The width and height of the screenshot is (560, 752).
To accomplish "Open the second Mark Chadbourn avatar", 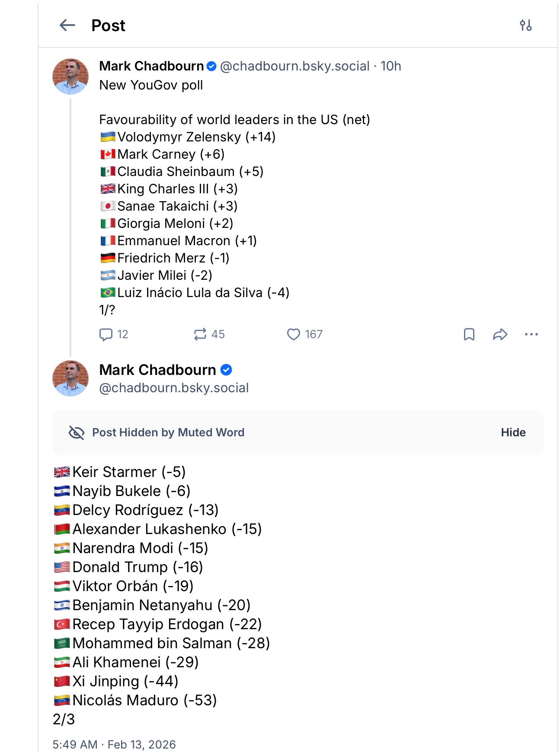I will (70, 378).
